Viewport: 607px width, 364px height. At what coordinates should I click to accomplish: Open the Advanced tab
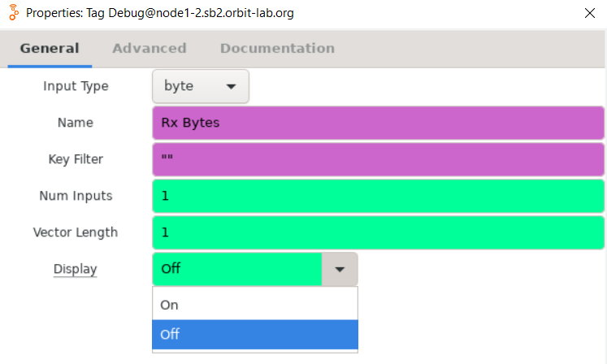[x=150, y=48]
